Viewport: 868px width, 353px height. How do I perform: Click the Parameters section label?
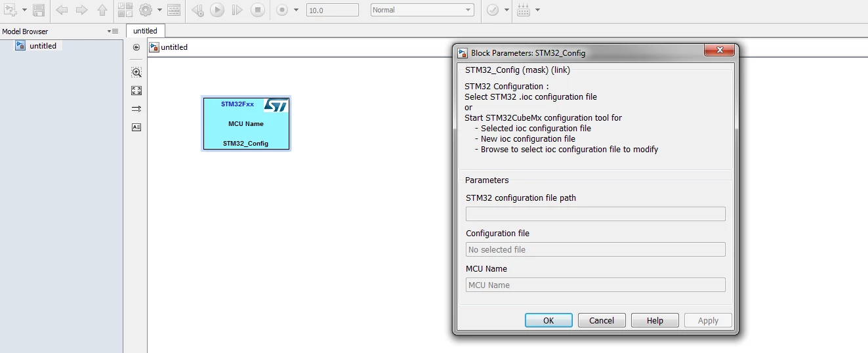tap(487, 180)
